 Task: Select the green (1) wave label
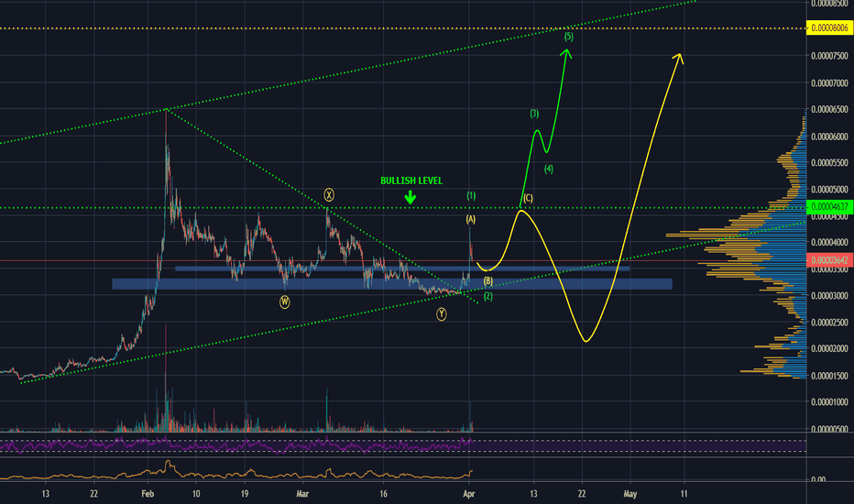tap(471, 195)
